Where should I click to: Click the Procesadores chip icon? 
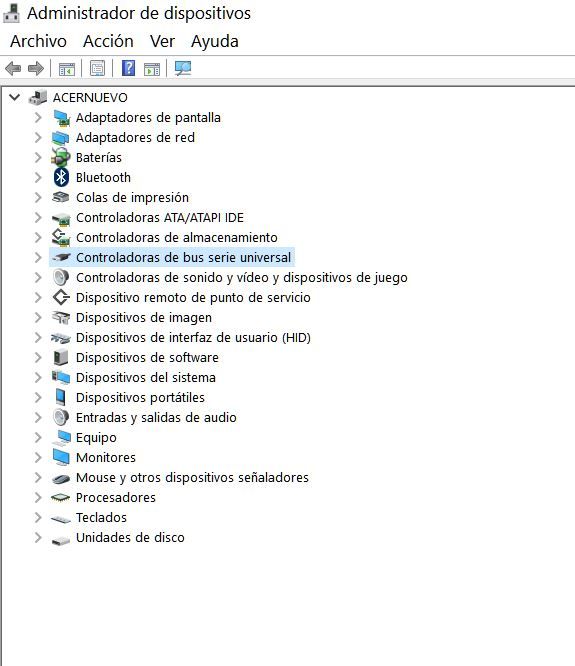click(x=60, y=497)
